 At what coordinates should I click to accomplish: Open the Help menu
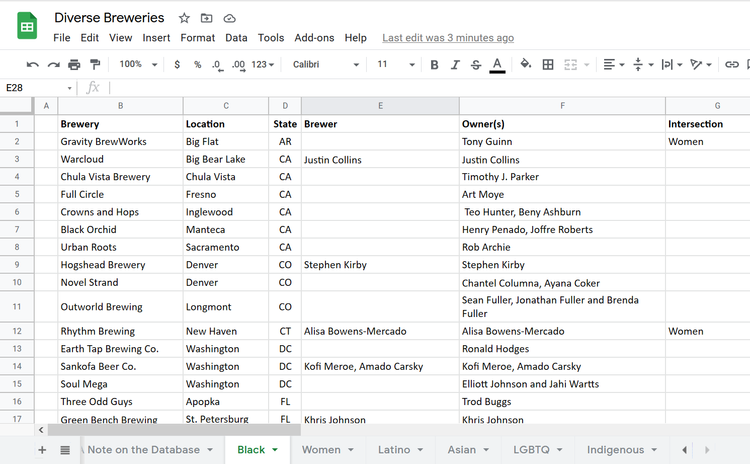pyautogui.click(x=355, y=38)
